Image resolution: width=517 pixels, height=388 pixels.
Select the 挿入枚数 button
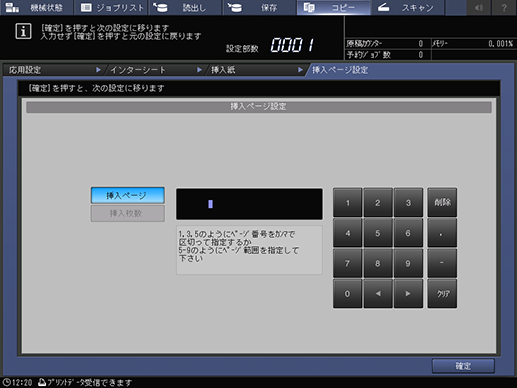[128, 213]
